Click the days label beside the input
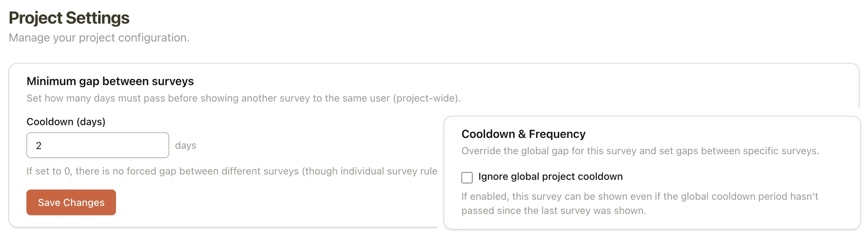The width and height of the screenshot is (868, 236). point(186,145)
